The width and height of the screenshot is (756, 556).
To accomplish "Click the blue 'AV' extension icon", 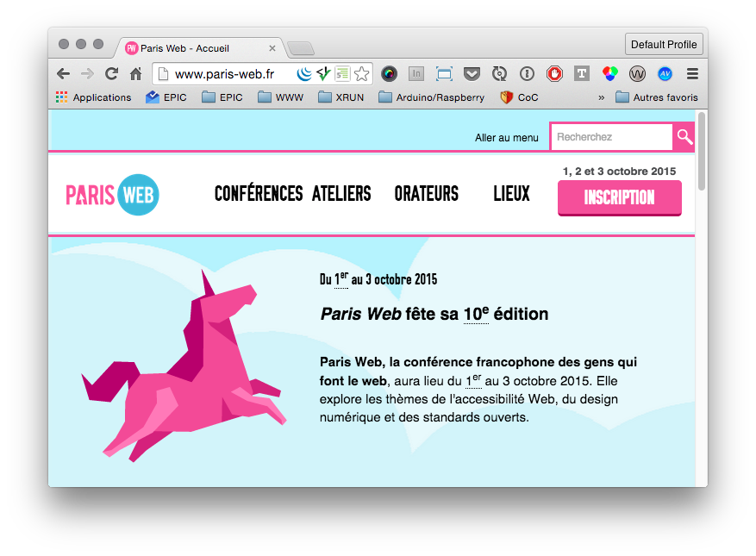I will point(665,74).
